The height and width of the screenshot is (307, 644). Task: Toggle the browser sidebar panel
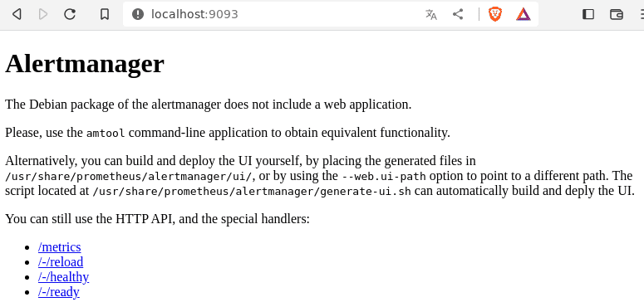[588, 14]
